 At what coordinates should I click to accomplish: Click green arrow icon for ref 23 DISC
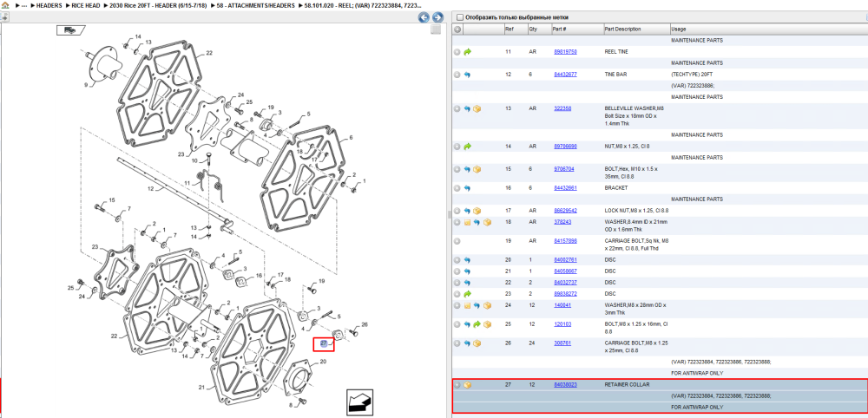[x=467, y=294]
